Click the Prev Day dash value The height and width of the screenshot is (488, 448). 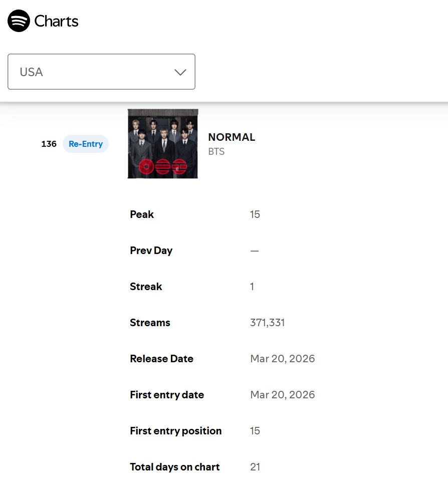[x=255, y=251]
